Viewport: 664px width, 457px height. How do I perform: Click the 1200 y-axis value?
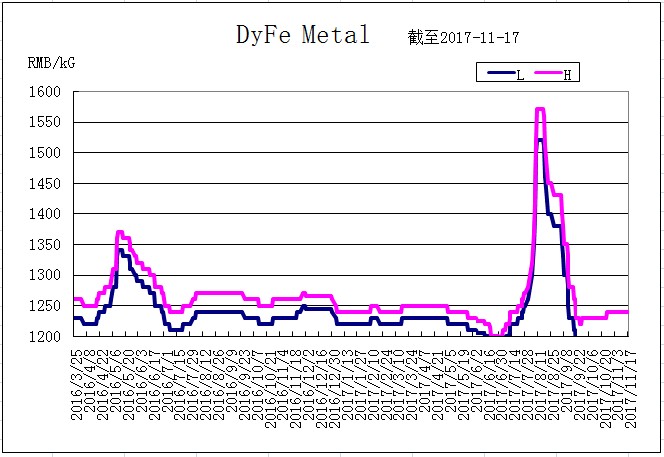(x=45, y=336)
